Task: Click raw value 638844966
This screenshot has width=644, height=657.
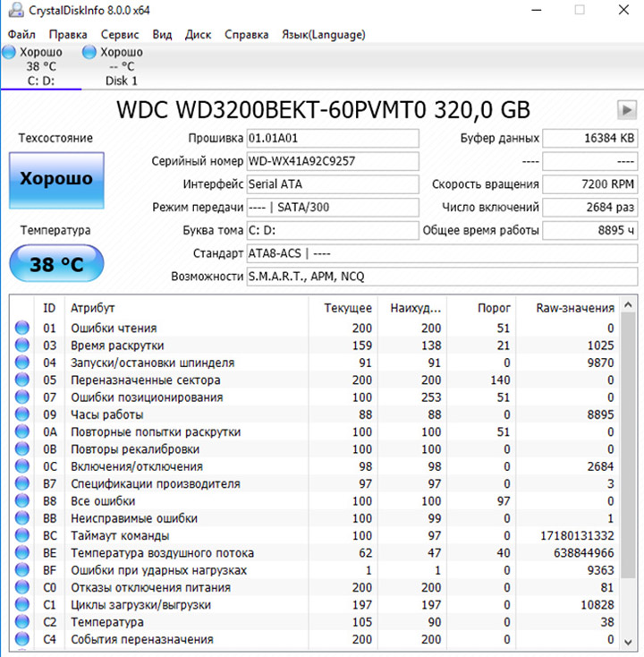Action: tap(584, 552)
